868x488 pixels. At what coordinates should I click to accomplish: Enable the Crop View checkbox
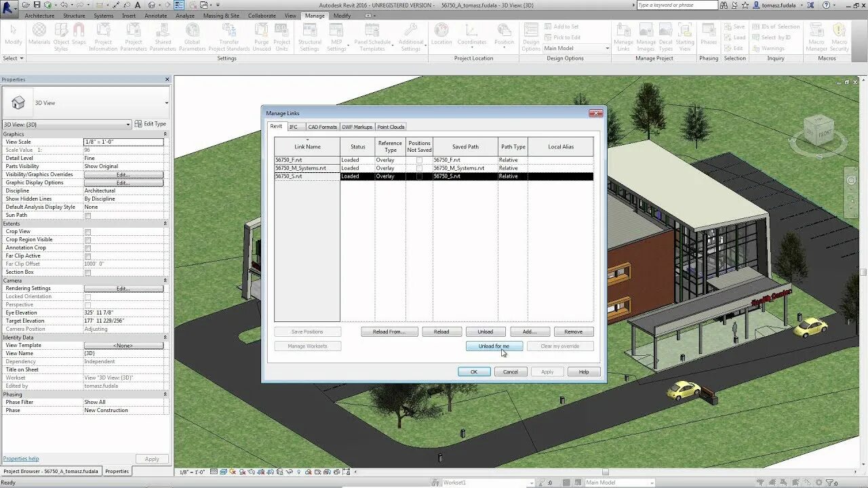coord(87,232)
